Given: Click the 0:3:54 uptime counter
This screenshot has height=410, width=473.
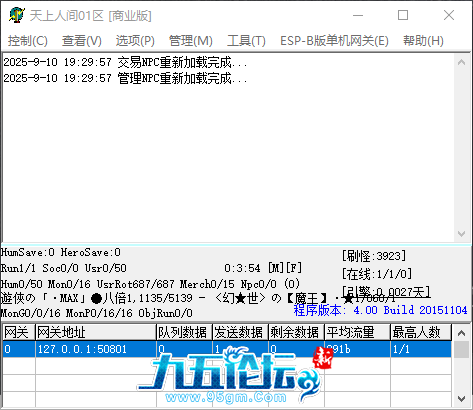Looking at the screenshot, I should 242,268.
